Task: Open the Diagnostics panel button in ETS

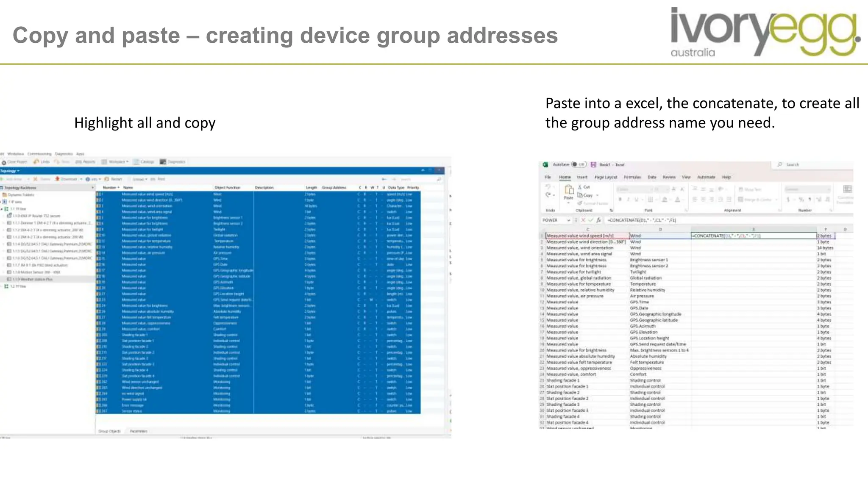Action: 172,162
